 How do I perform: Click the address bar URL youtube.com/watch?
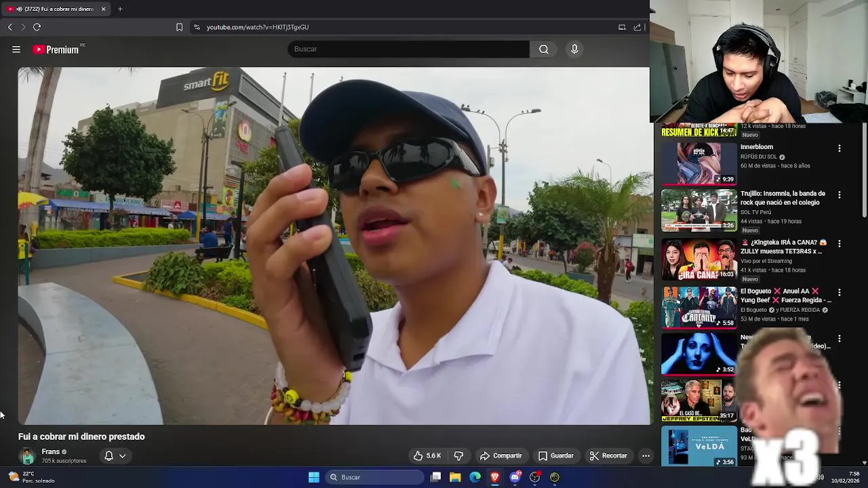pos(258,27)
